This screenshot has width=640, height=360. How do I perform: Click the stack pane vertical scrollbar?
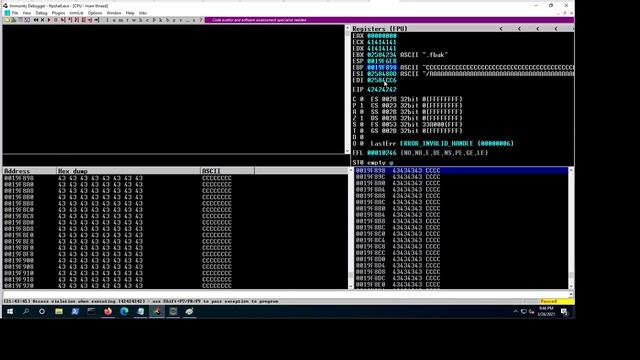click(x=571, y=229)
